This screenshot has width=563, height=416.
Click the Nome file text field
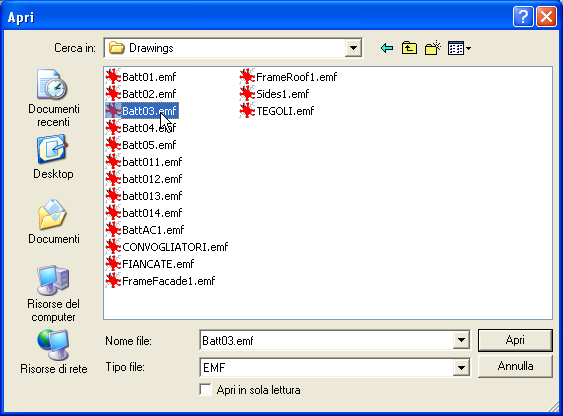327,340
